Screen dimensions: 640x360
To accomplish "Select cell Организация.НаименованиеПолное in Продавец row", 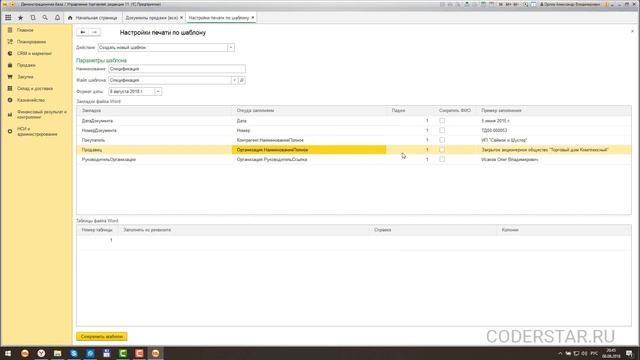I will coord(309,150).
